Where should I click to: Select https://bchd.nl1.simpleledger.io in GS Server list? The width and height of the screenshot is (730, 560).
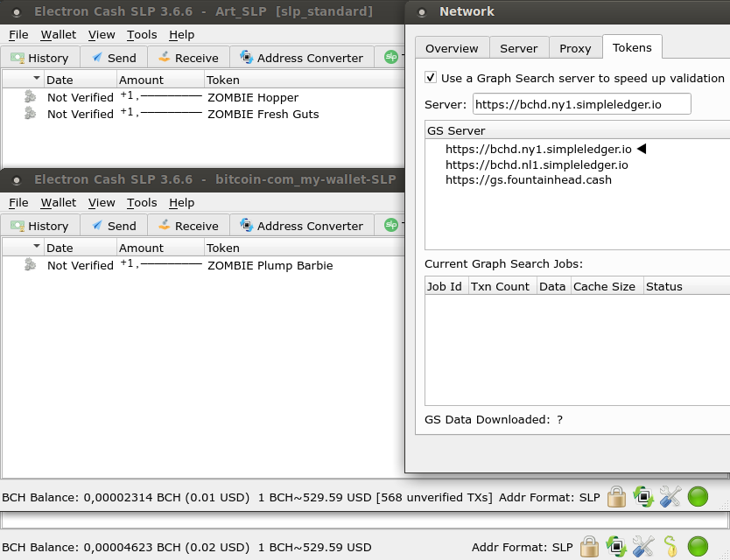(537, 164)
